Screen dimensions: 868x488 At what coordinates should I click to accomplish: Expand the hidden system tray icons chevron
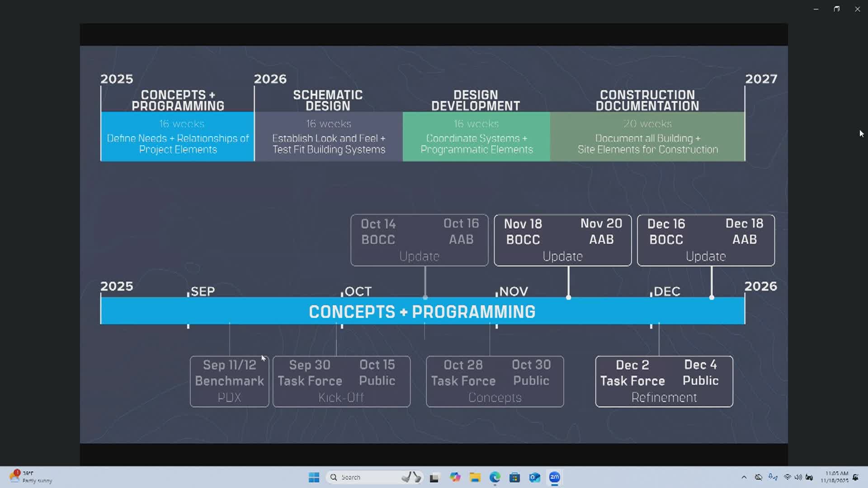pos(744,477)
